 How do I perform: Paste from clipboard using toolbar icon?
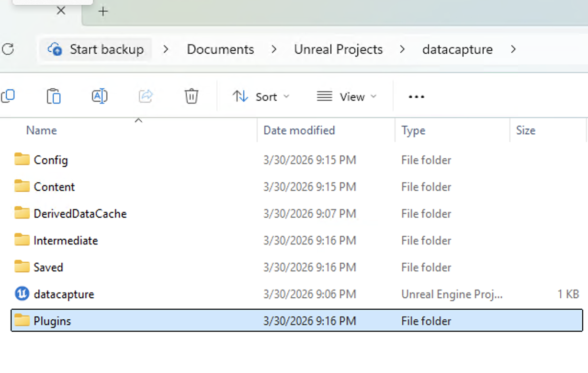(53, 96)
